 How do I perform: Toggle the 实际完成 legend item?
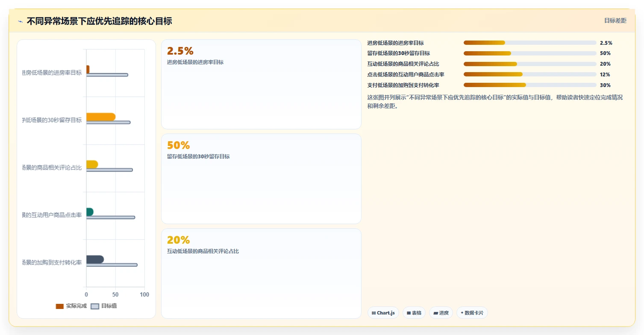tap(71, 306)
